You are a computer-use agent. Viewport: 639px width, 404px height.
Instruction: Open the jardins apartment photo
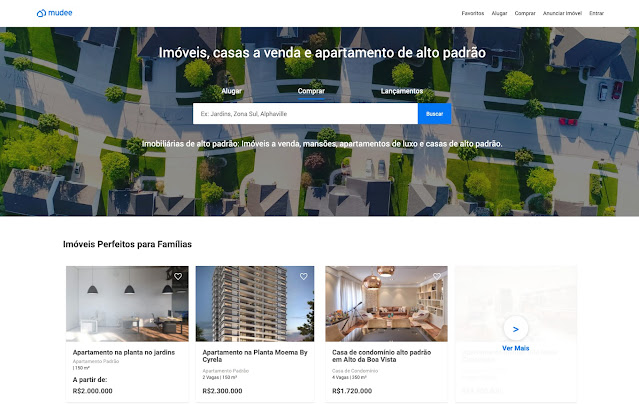pyautogui.click(x=127, y=304)
